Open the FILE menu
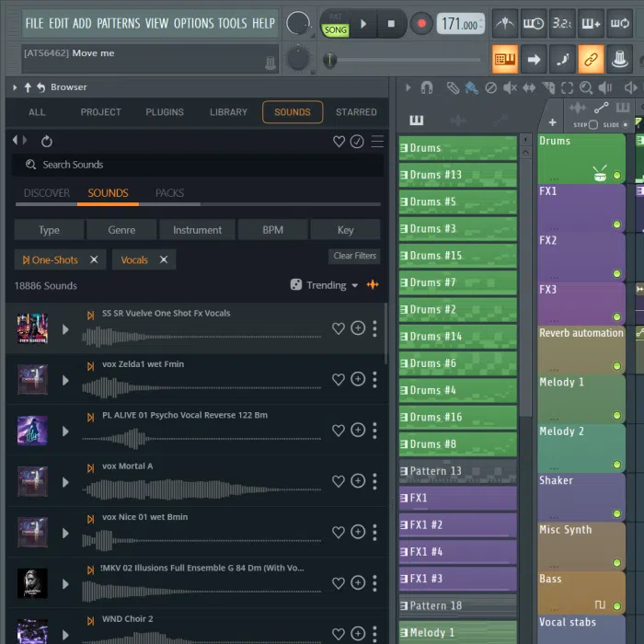Image resolution: width=644 pixels, height=644 pixels. click(34, 23)
